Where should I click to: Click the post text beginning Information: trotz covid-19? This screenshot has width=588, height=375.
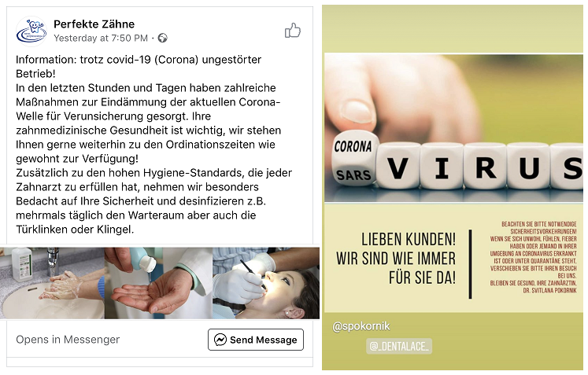point(153,144)
